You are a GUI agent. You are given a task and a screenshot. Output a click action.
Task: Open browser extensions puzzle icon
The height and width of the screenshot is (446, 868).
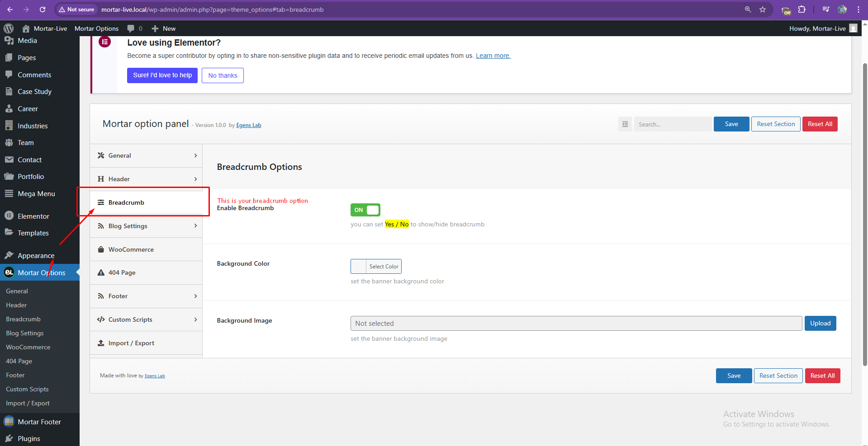pyautogui.click(x=802, y=9)
